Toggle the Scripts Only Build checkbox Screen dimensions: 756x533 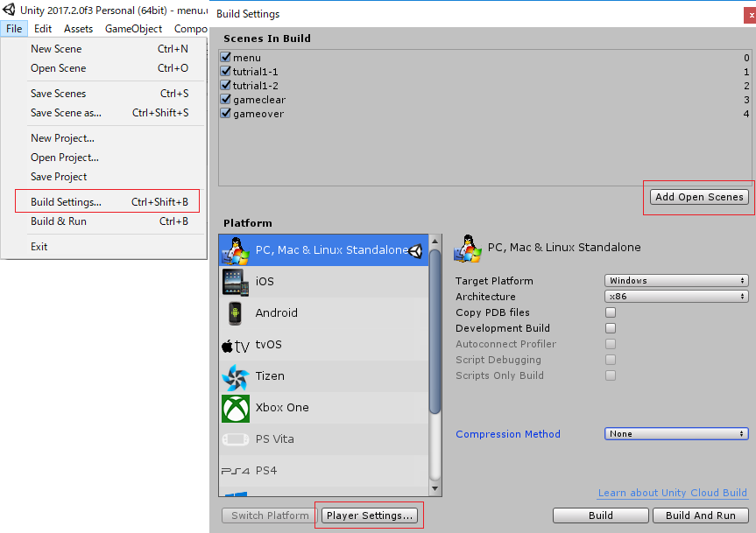click(611, 375)
